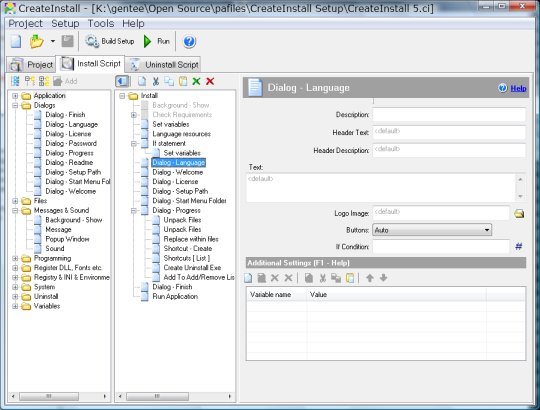The image size is (540, 410).
Task: Open the blue help question mark icon in the toolbar
Action: click(189, 41)
